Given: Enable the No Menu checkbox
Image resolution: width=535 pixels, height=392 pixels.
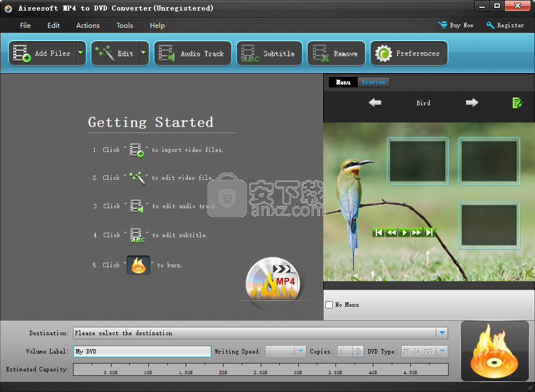Looking at the screenshot, I should (x=329, y=305).
